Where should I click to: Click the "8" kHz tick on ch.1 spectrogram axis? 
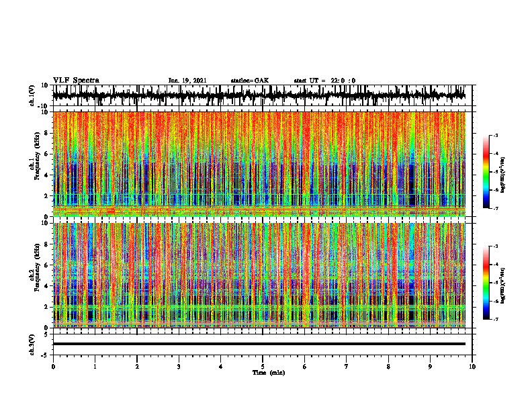[46, 134]
